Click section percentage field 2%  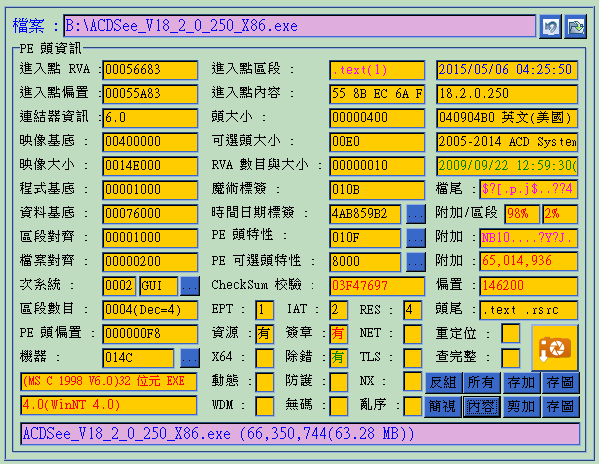click(560, 214)
